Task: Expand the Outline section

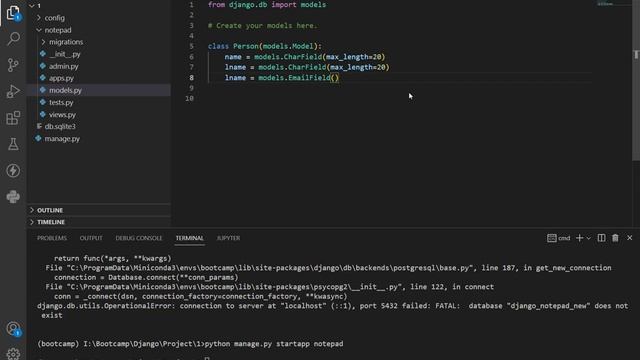Action: pos(99,210)
